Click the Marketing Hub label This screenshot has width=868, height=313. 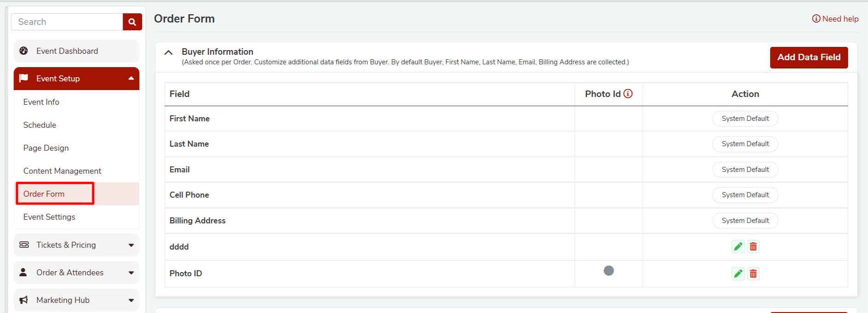[x=63, y=300]
